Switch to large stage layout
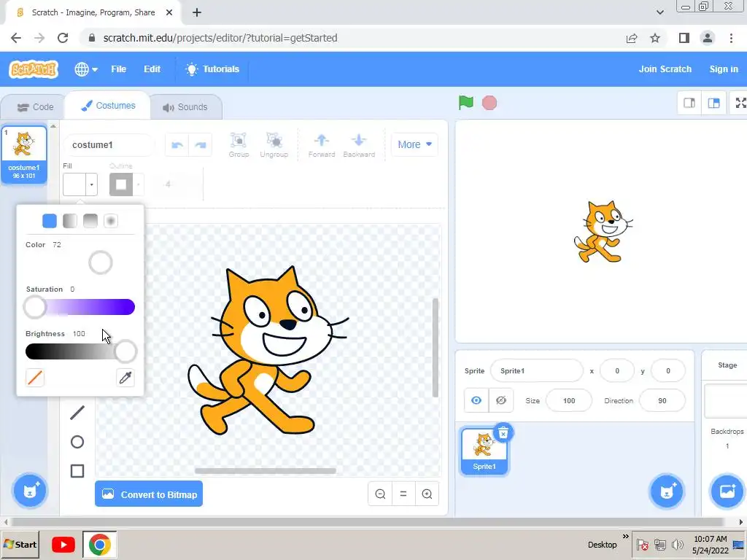The height and width of the screenshot is (560, 747). 713,103
